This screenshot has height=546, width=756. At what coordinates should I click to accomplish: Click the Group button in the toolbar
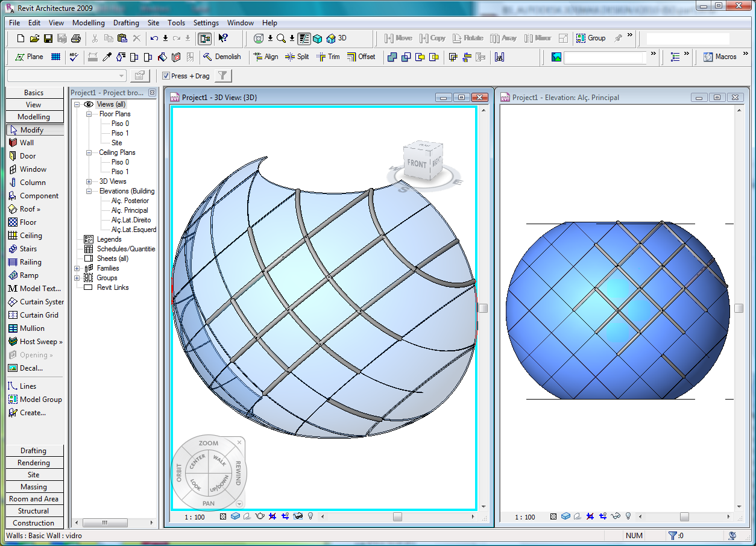pos(591,38)
